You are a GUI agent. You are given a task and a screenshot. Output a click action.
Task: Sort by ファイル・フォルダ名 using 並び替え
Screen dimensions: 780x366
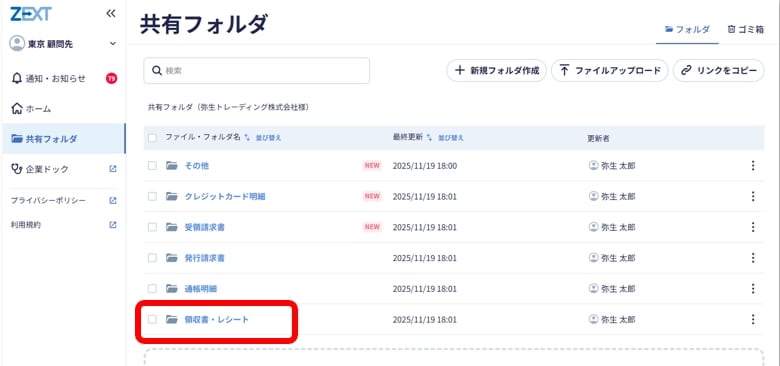pos(268,138)
